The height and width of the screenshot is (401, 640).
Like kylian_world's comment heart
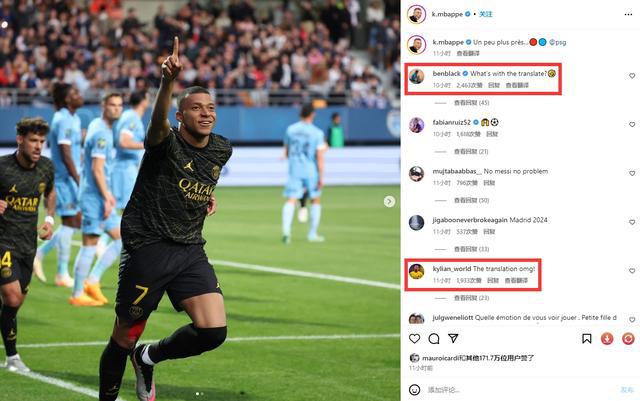632,271
